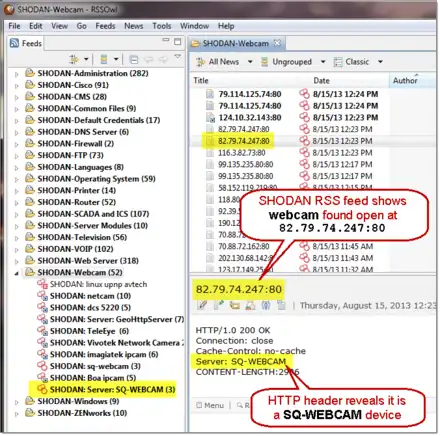Image resolution: width=440 pixels, height=436 pixels.
Task: Open SHODAN: Vivotek Network Camera feed
Action: (x=117, y=343)
